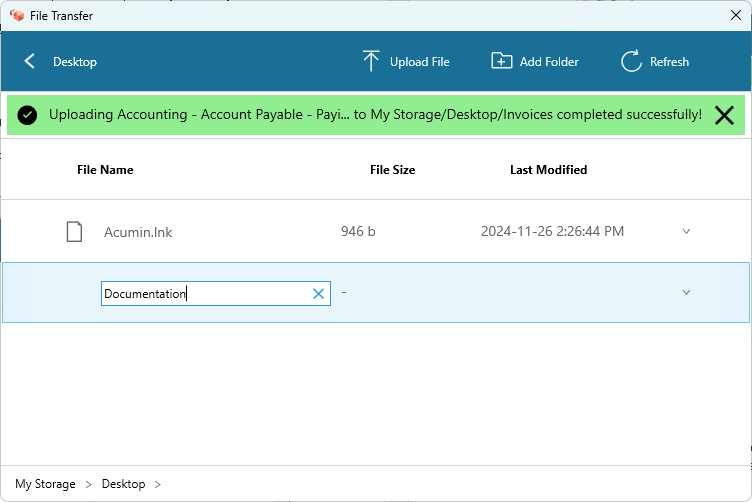Click the Acumin.lnk file icon
Screen dimensions: 752x502
tap(74, 232)
